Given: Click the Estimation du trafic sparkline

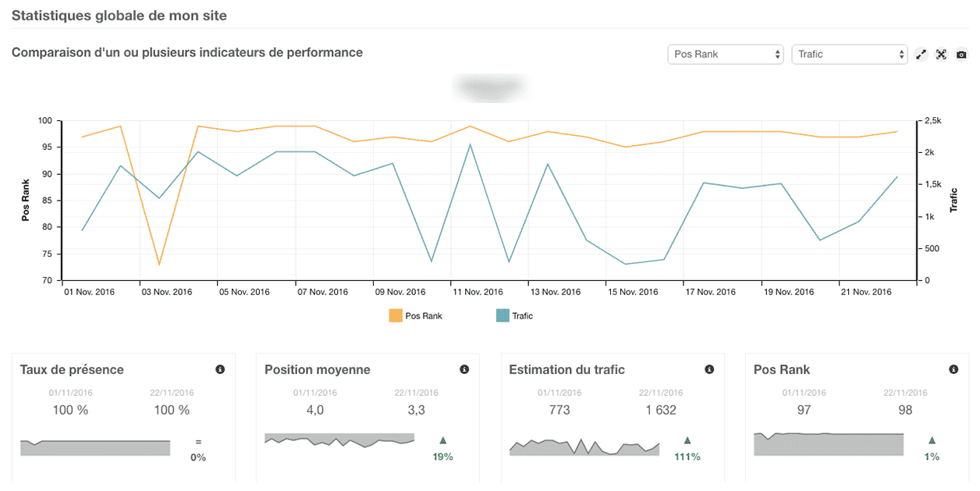Looking at the screenshot, I should (584, 447).
